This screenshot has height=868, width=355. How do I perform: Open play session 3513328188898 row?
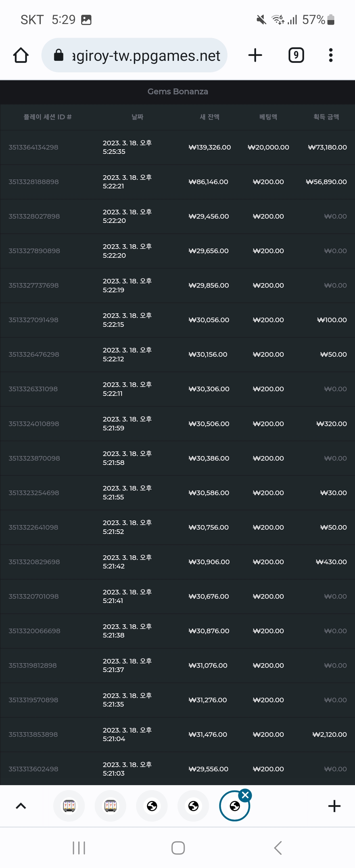tap(177, 182)
